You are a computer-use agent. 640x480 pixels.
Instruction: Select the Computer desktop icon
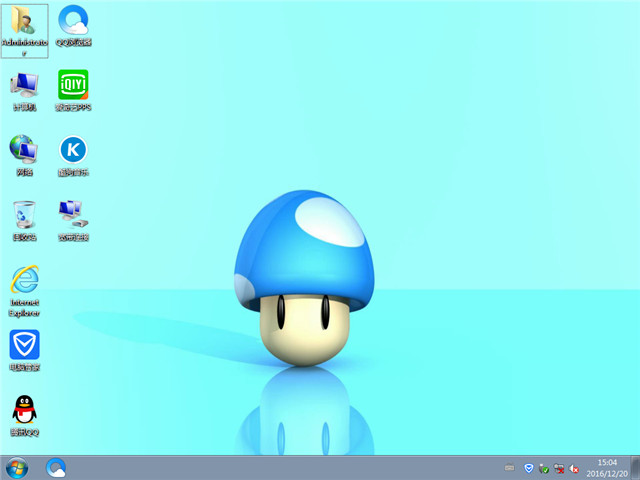tap(24, 91)
